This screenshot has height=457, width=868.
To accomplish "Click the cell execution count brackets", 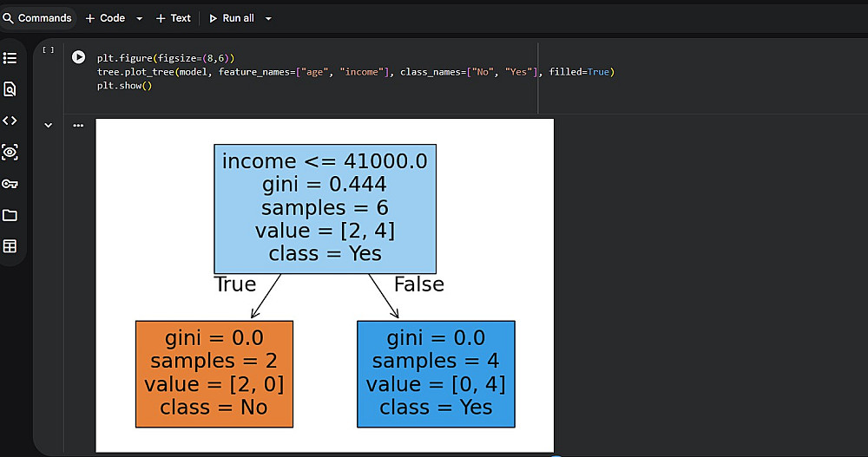I will 49,50.
